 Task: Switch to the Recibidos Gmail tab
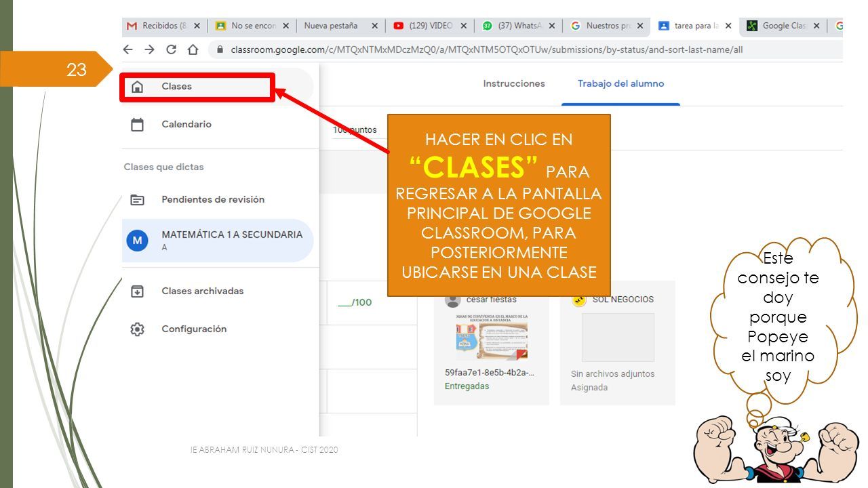tap(163, 26)
